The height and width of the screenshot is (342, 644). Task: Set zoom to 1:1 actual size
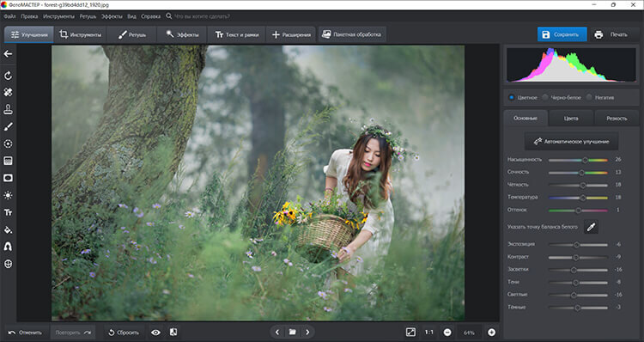[x=428, y=333]
